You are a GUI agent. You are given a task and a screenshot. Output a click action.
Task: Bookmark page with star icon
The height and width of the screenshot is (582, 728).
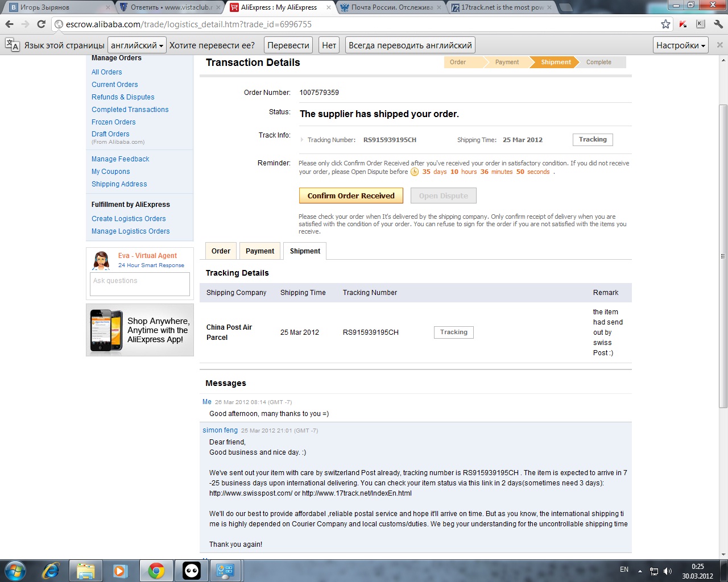tap(665, 24)
